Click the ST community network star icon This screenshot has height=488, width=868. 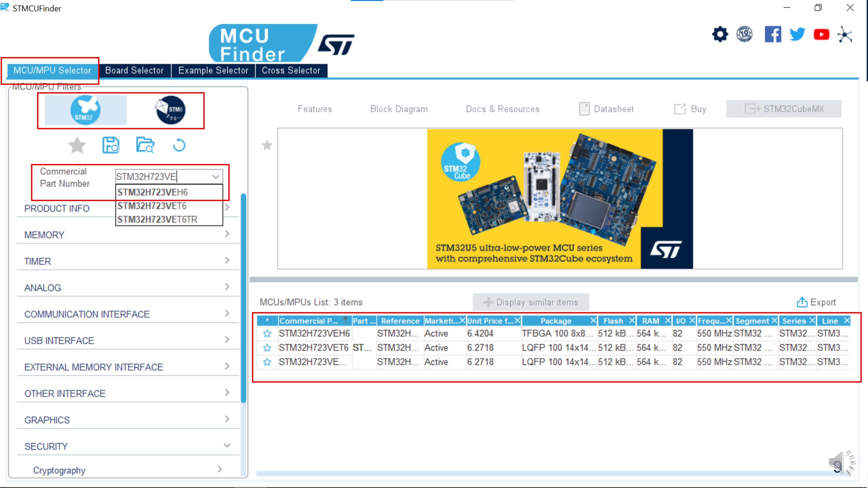845,34
